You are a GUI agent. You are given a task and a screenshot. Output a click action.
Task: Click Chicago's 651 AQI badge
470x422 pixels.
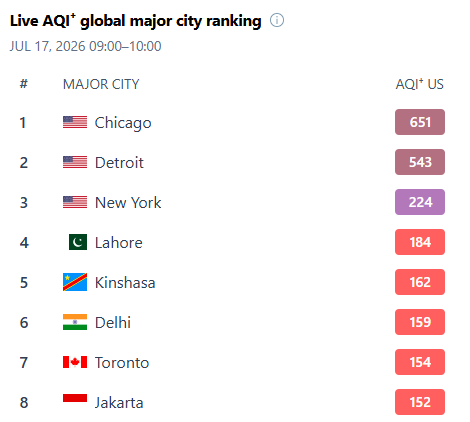pos(420,122)
